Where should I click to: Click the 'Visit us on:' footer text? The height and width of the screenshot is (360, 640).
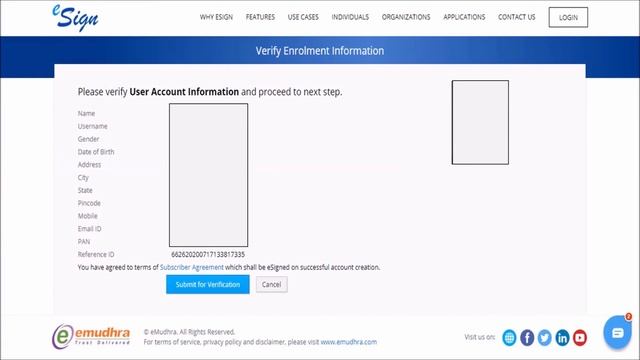pyautogui.click(x=480, y=337)
